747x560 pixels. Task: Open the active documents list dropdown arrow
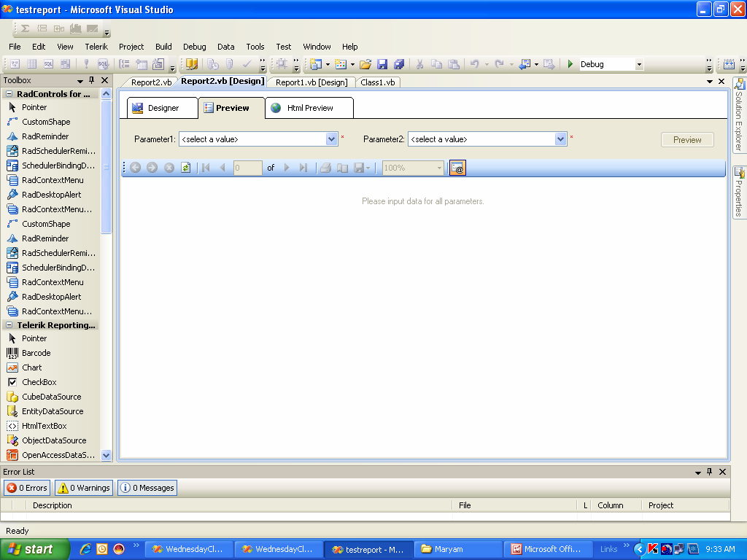coord(709,82)
